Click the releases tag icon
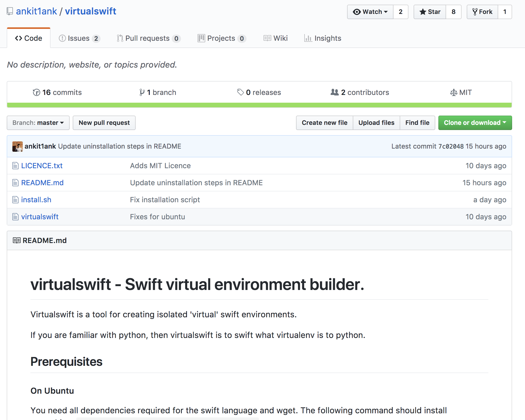525x420 pixels. point(240,92)
